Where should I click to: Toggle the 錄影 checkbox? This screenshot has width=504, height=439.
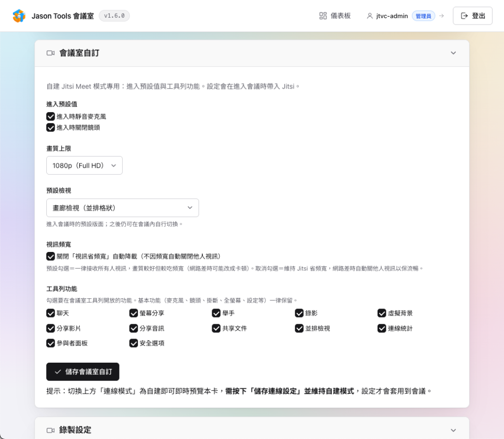coord(299,313)
